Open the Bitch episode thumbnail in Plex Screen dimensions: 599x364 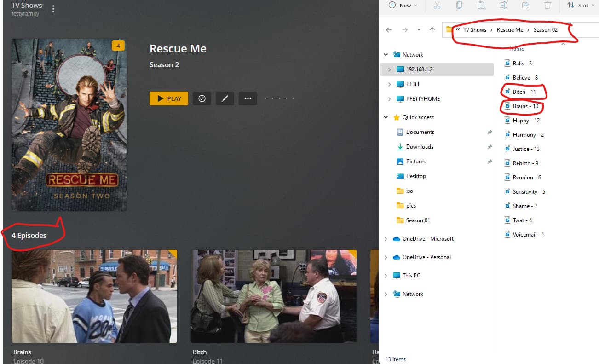pyautogui.click(x=274, y=296)
